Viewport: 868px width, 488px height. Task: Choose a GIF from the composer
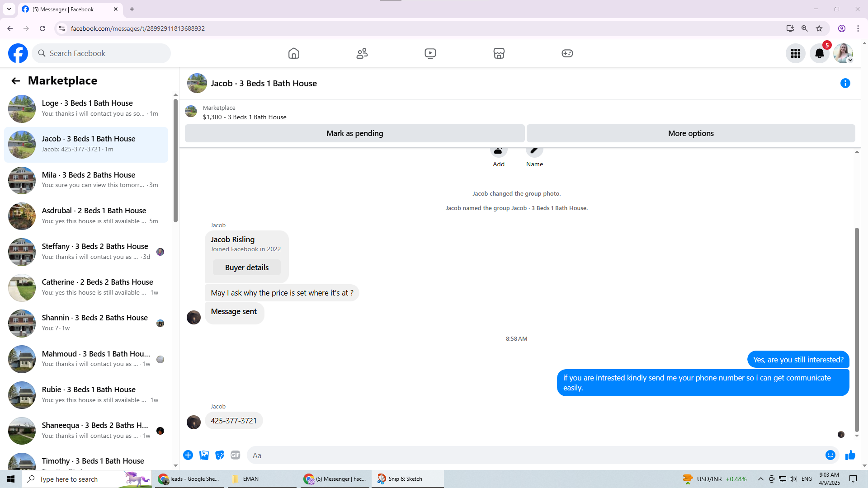(x=236, y=455)
